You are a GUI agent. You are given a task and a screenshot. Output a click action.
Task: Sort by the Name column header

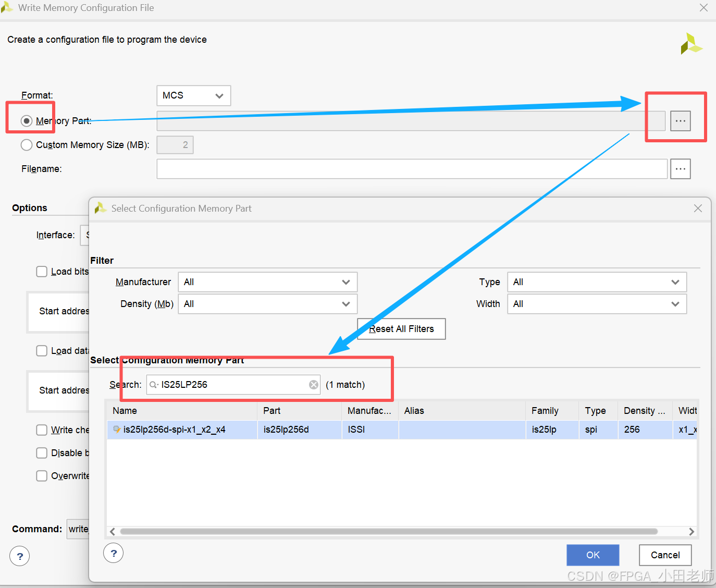(182, 411)
